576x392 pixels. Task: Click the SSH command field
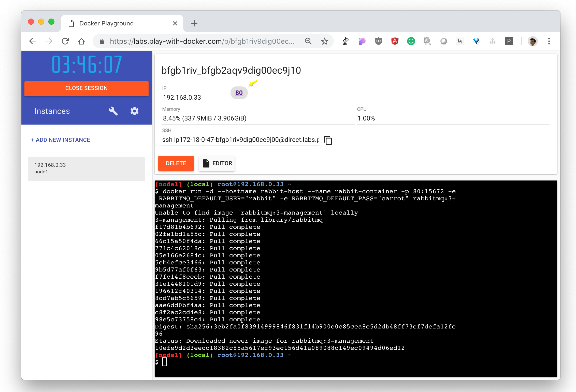pos(240,140)
